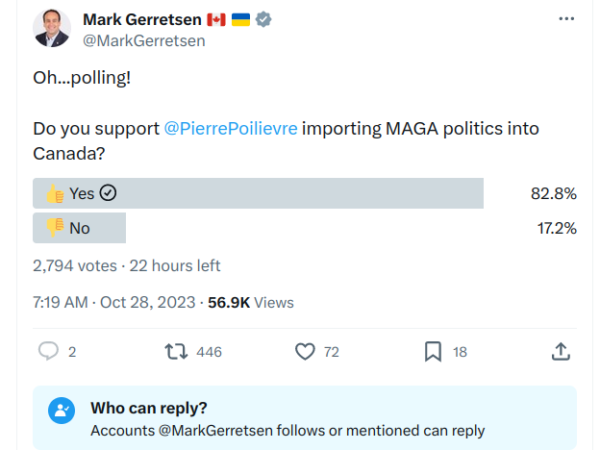The image size is (600, 450).
Task: Retweet the poll post
Action: click(x=176, y=351)
